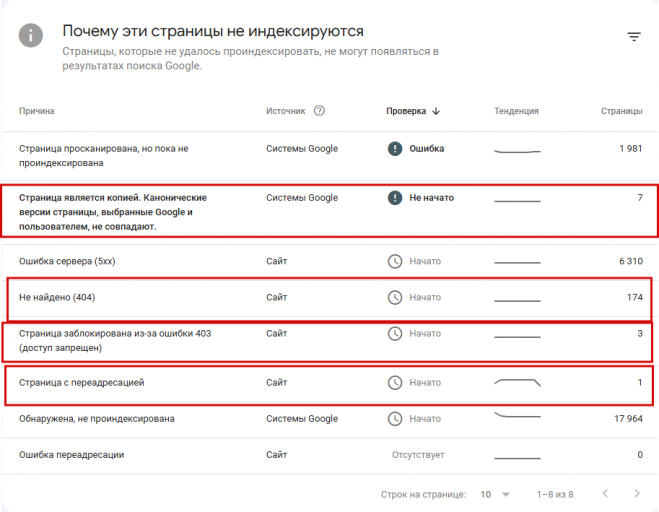Click the Страницы column header
Screen dimensions: 659x512
point(621,112)
